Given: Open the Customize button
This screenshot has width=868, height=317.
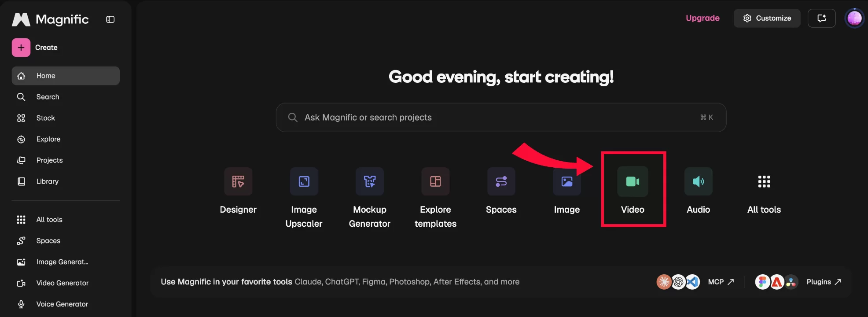Looking at the screenshot, I should pos(767,18).
